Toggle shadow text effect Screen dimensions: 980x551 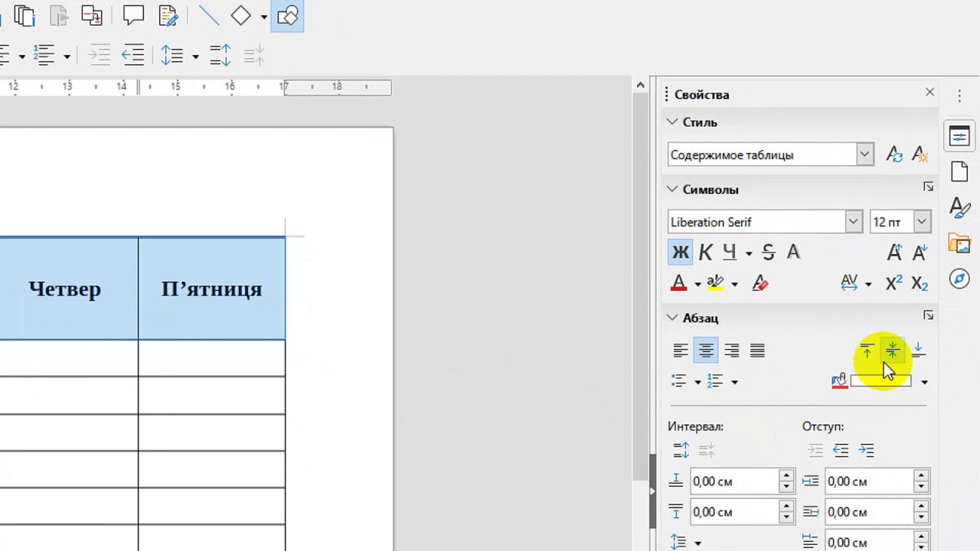point(793,252)
